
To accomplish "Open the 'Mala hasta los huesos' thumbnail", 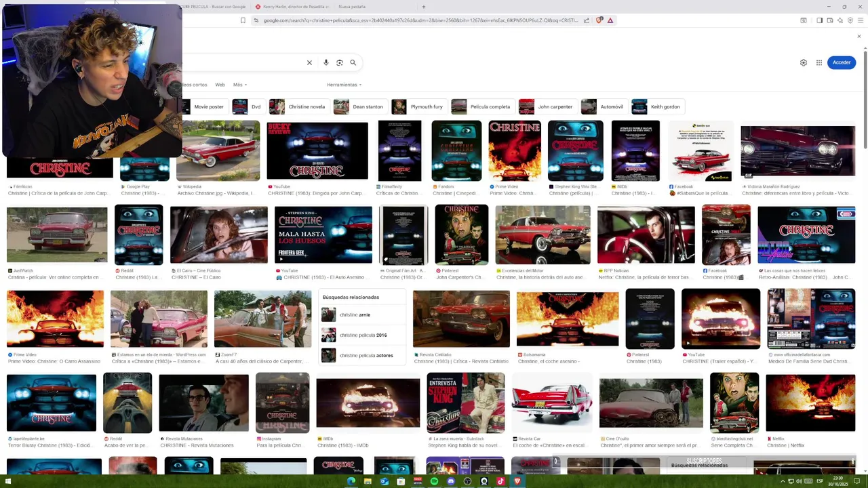I will tap(323, 235).
